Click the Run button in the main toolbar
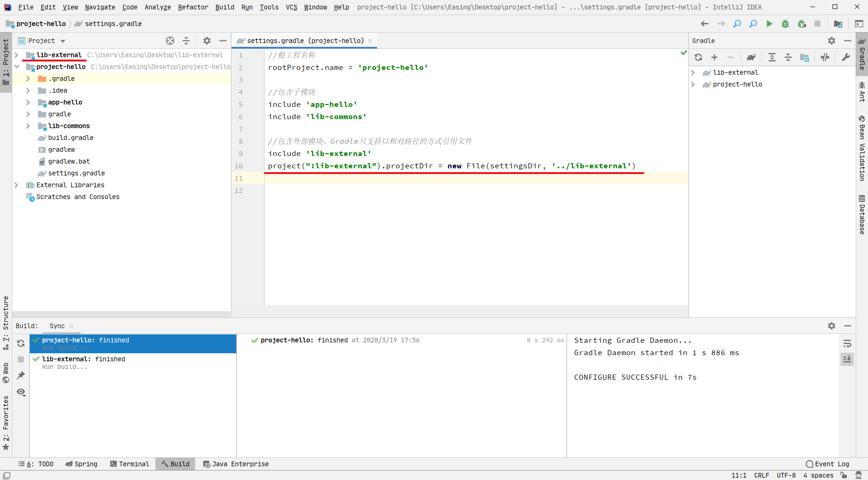This screenshot has width=868, height=480. (x=769, y=24)
